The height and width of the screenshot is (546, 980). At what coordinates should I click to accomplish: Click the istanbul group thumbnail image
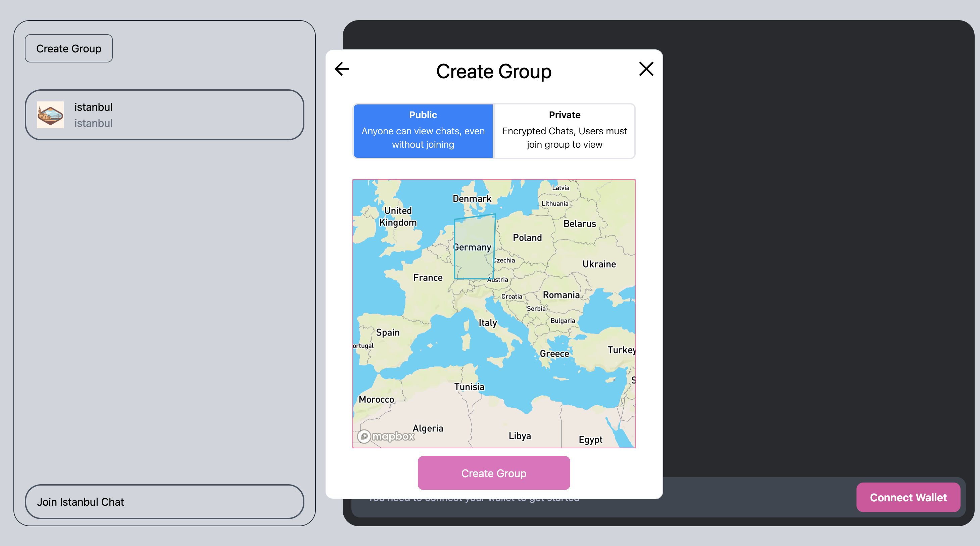50,115
